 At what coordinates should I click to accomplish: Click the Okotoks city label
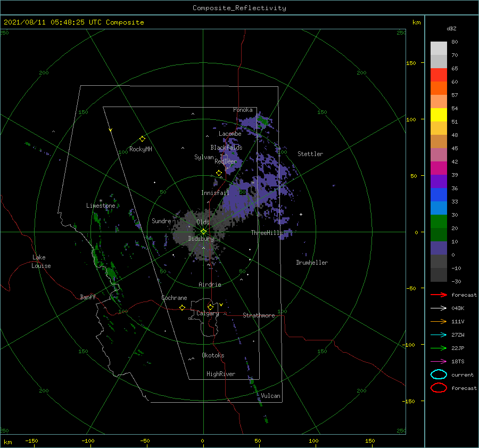[213, 355]
